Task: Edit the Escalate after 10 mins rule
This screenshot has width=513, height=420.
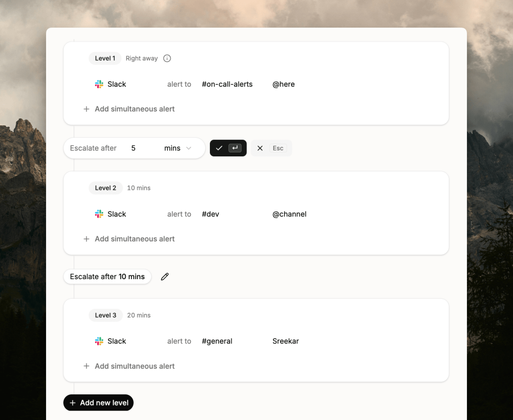Action: click(x=165, y=277)
